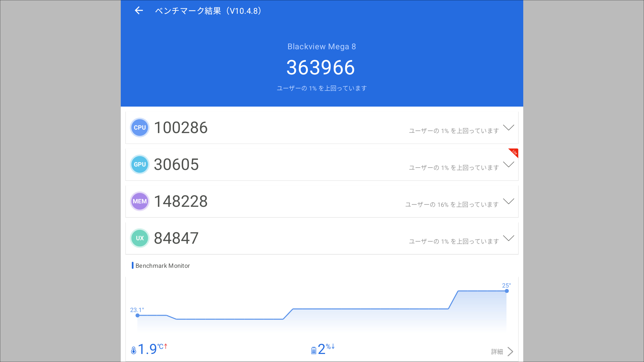Click the GPU score icon

tap(140, 164)
